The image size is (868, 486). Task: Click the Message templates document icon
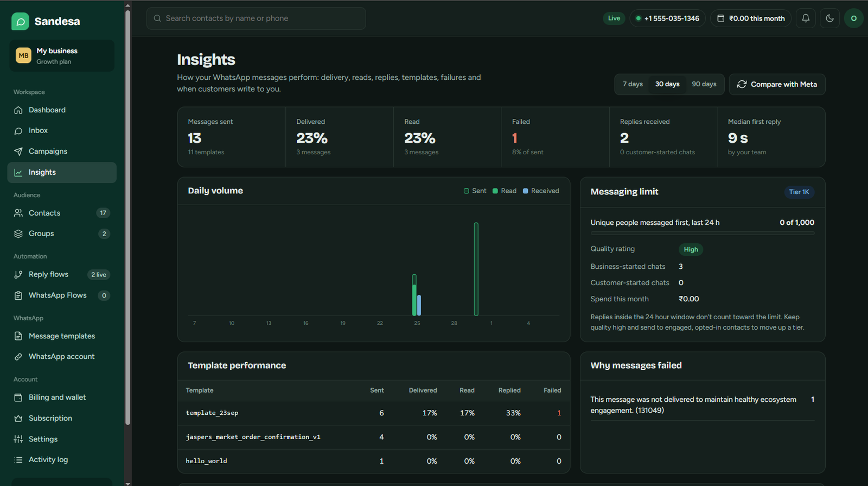coord(18,336)
